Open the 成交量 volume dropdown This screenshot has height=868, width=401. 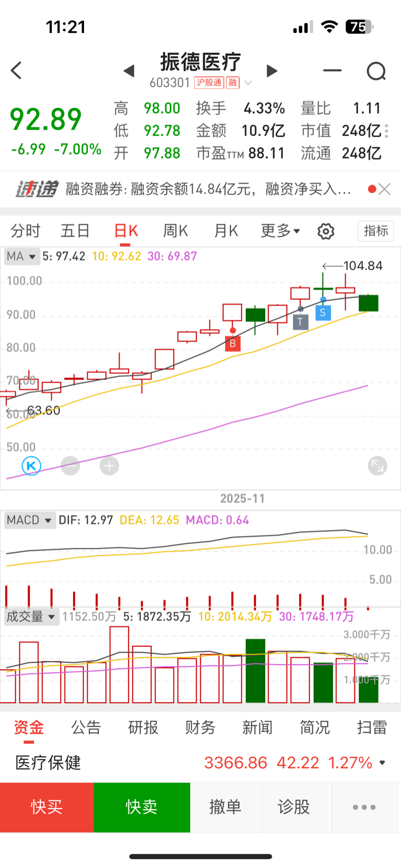point(31,616)
